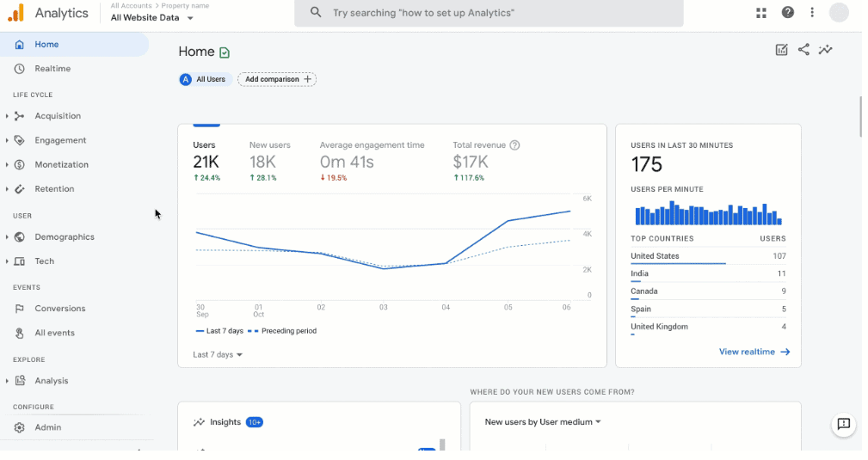Viewport: 868px width, 460px height.
Task: Open New users by User medium dropdown
Action: point(542,422)
